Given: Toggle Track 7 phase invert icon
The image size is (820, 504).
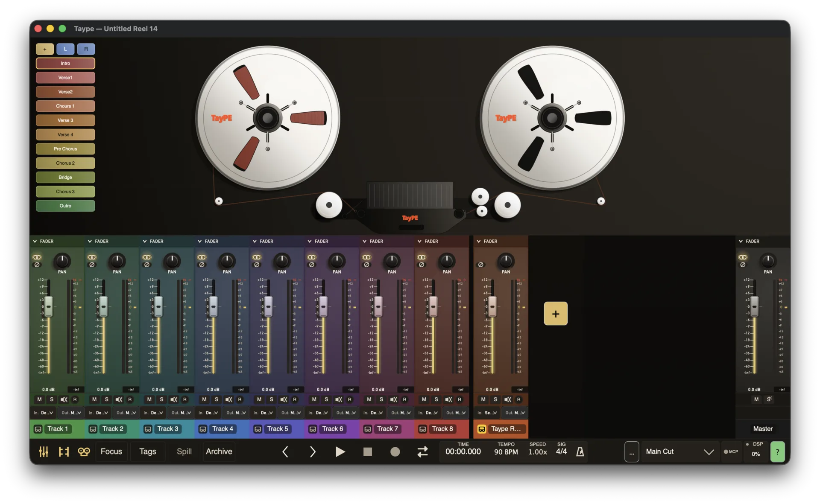Looking at the screenshot, I should coord(366,265).
